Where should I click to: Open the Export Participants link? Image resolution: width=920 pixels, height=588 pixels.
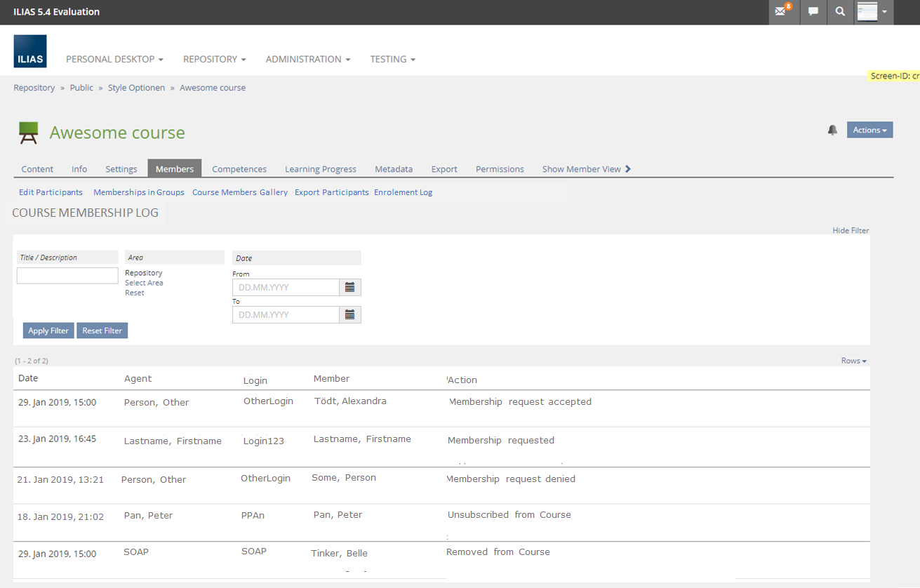click(331, 192)
